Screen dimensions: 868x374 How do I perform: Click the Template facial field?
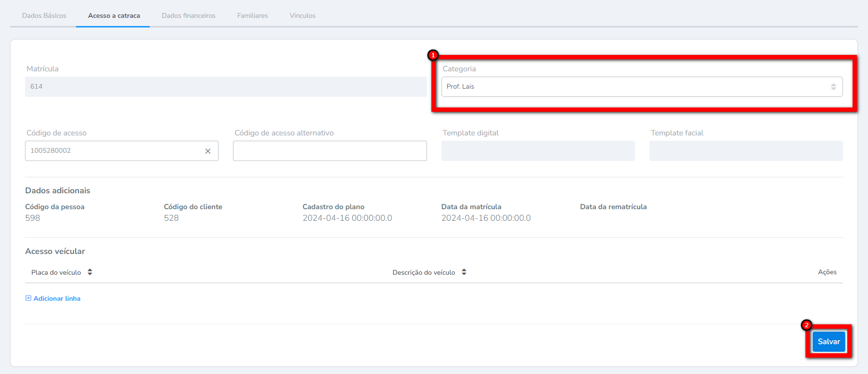[746, 151]
